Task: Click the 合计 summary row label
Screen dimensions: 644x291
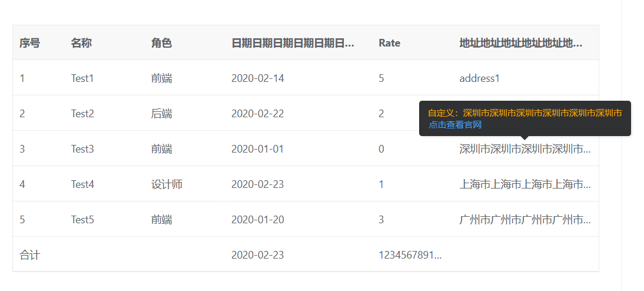Action: point(29,255)
